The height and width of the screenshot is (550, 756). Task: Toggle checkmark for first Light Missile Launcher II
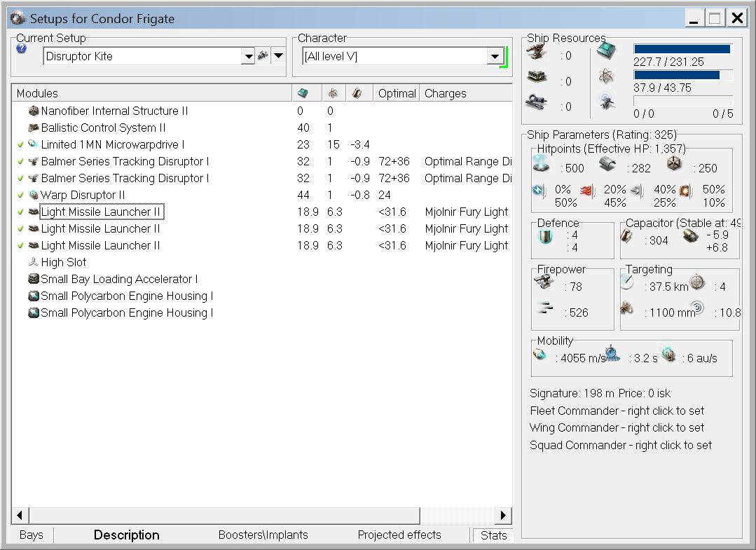coord(20,212)
